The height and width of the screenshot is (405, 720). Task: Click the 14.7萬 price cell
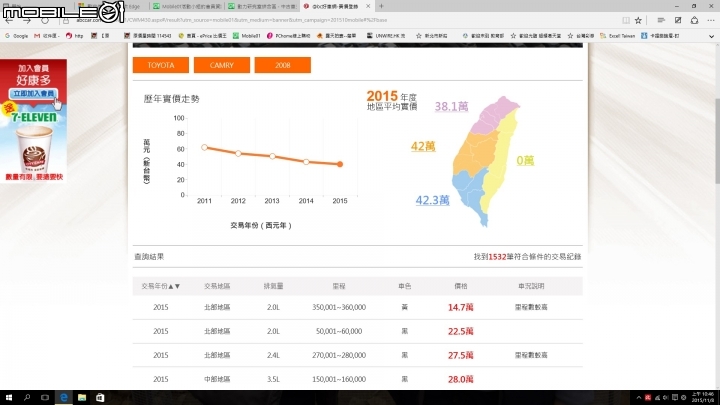(461, 307)
